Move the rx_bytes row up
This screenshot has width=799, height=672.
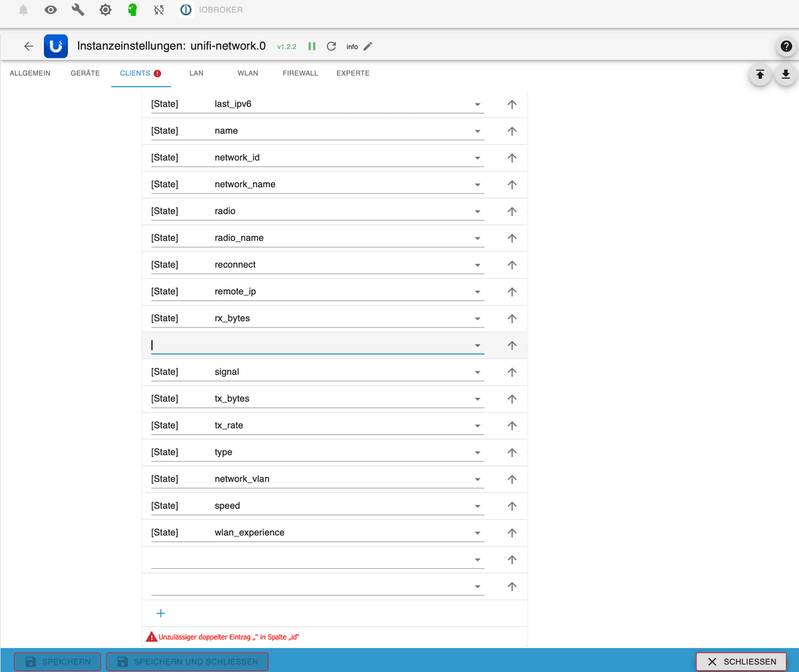pos(512,319)
